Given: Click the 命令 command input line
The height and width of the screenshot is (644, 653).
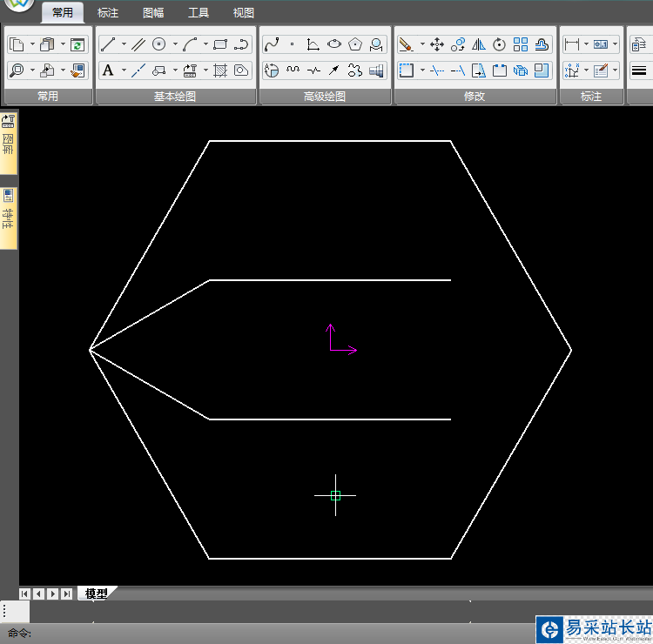Looking at the screenshot, I should [x=266, y=634].
